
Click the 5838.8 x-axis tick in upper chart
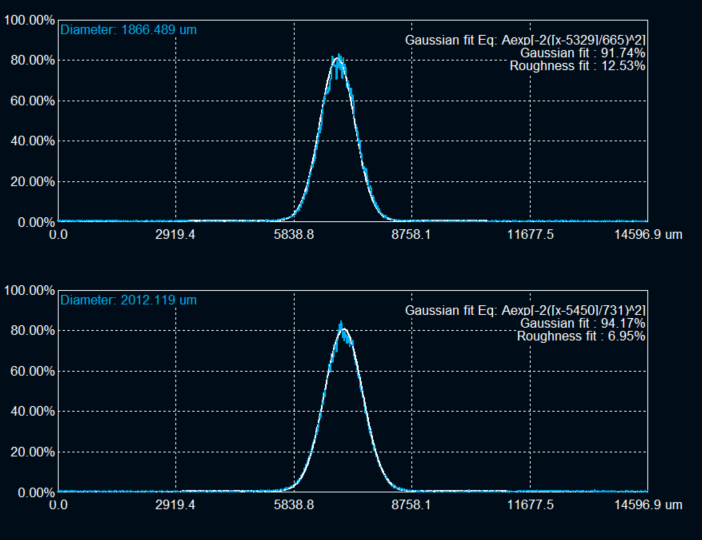(x=294, y=236)
